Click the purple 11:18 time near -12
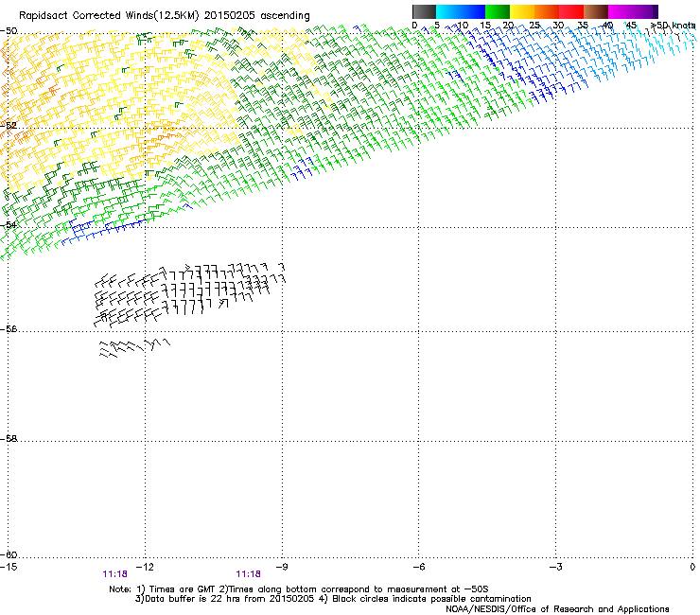The image size is (700, 615). click(x=114, y=574)
